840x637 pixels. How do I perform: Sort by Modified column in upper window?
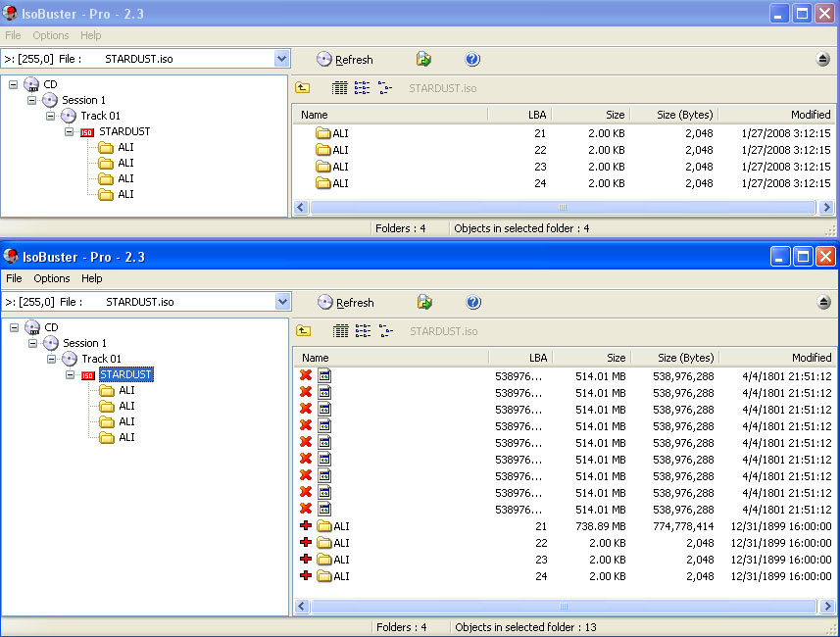[775, 115]
